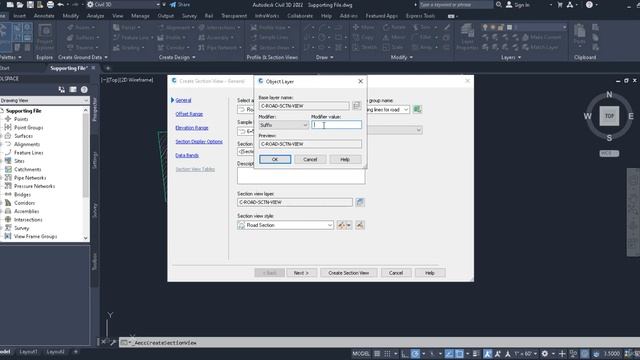
Task: Click the Modifier value input field
Action: point(336,125)
